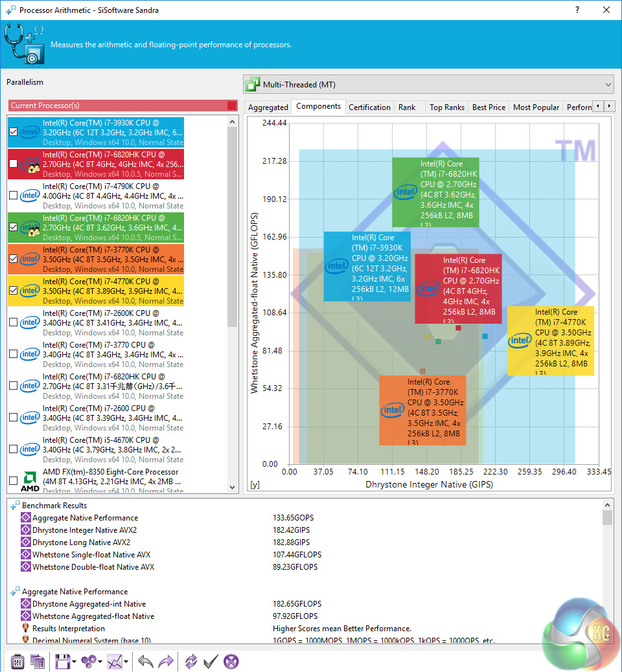The width and height of the screenshot is (622, 672).
Task: Click the Multi-Threaded parallelism icon in combo box
Action: tap(253, 84)
